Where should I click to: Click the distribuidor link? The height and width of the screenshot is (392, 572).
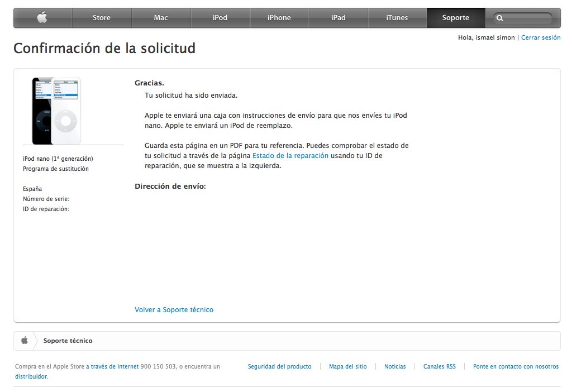click(31, 376)
